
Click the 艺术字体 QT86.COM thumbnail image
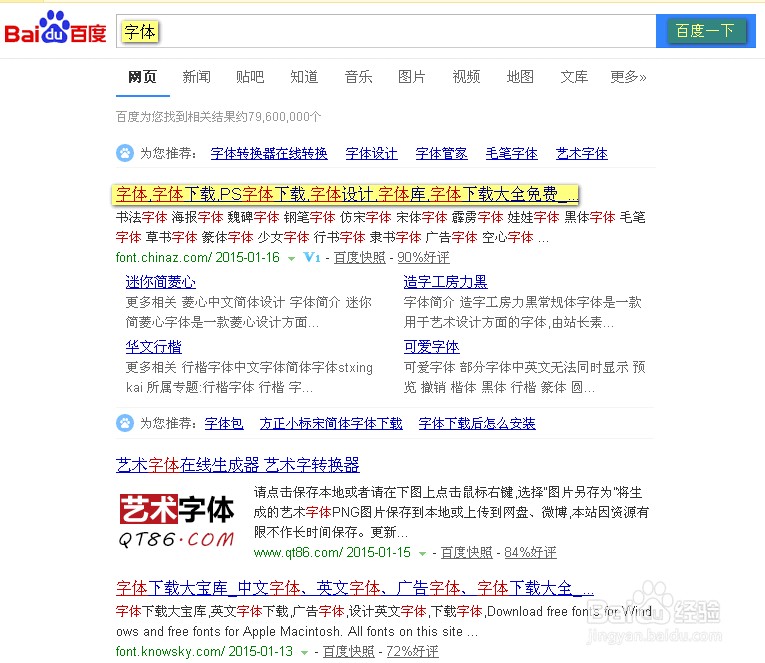(177, 522)
